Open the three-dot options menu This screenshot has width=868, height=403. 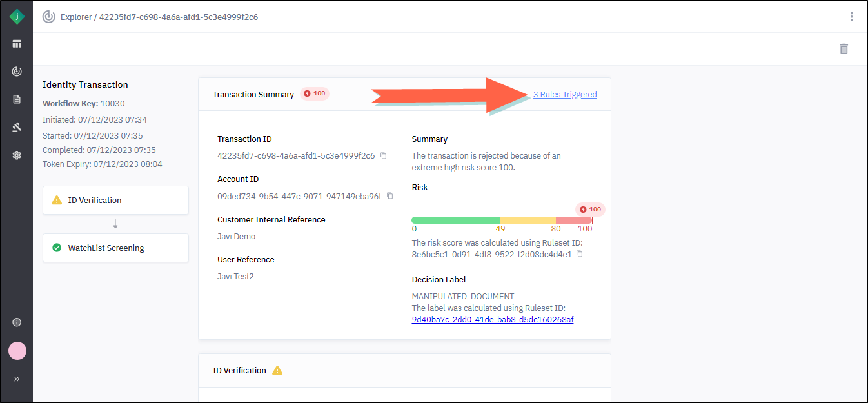(x=851, y=17)
